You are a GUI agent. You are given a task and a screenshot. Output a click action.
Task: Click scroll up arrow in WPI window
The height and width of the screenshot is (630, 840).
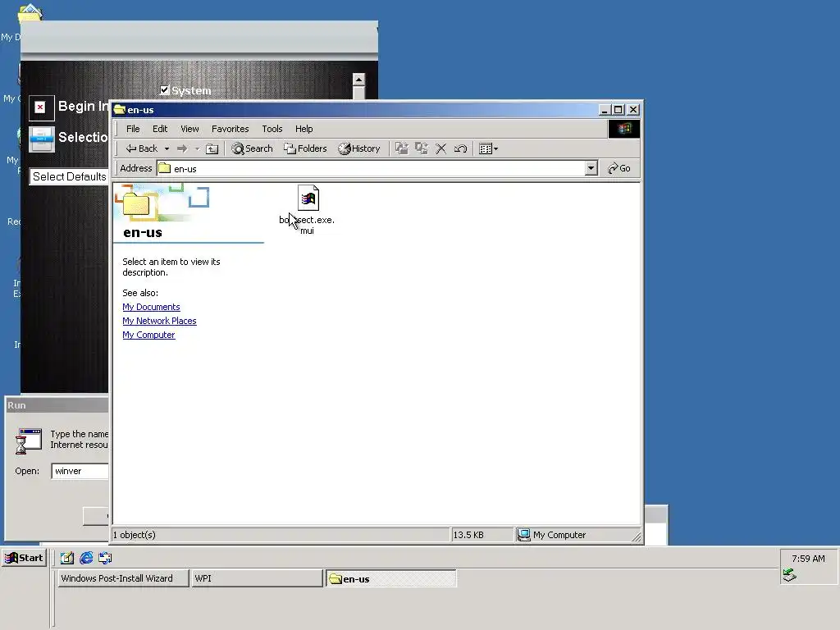point(358,80)
